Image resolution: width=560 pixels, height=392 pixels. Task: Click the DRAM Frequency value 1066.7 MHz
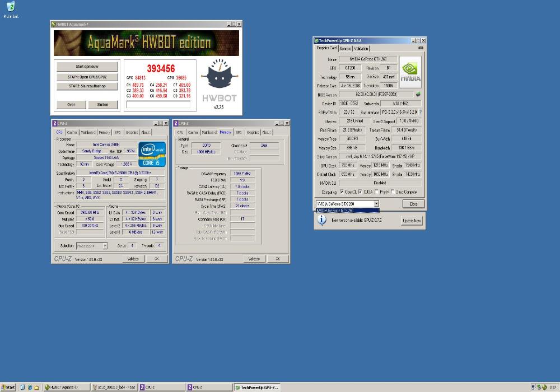(242, 174)
